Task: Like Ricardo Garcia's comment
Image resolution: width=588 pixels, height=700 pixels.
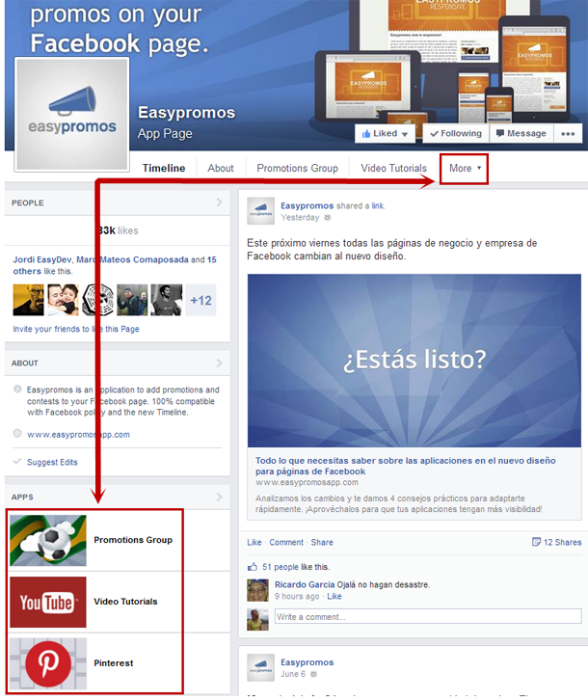Action: 334,597
